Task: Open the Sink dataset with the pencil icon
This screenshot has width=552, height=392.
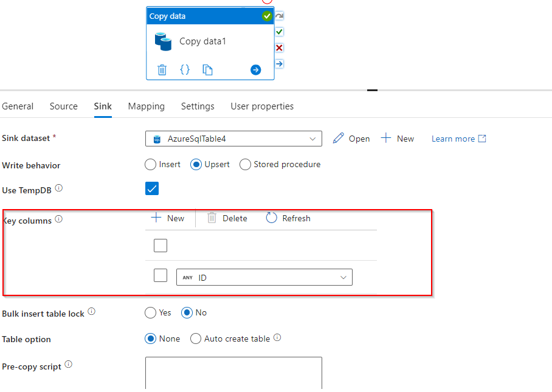Action: 351,139
